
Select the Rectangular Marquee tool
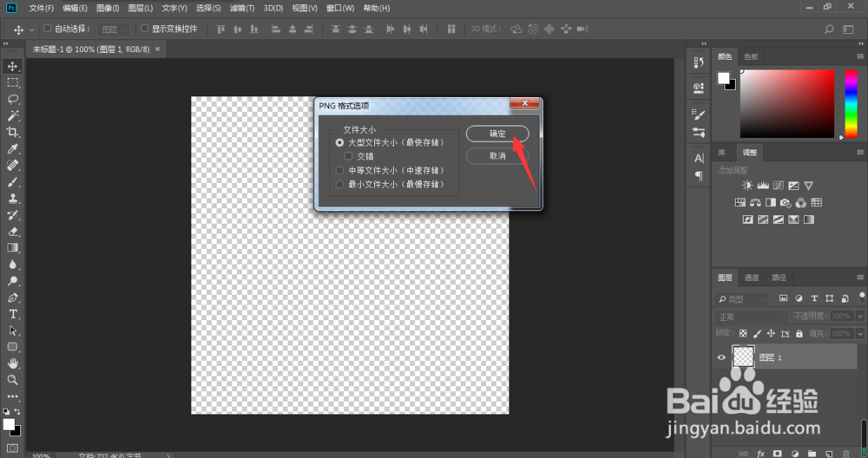coord(12,82)
